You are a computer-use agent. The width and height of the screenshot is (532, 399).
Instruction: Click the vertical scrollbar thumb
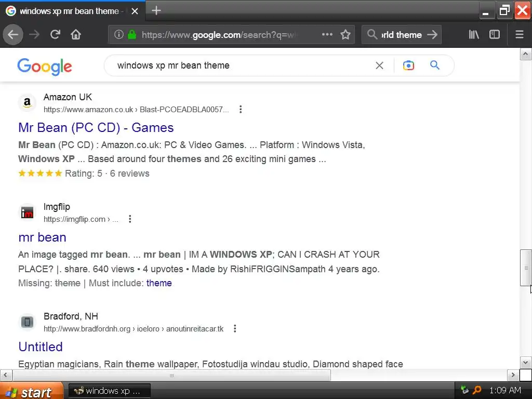point(526,268)
